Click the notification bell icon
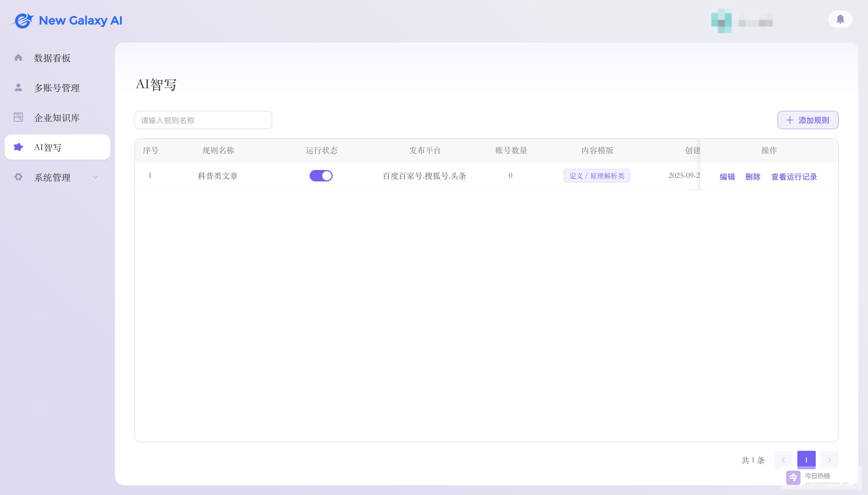The height and width of the screenshot is (495, 868). click(840, 19)
